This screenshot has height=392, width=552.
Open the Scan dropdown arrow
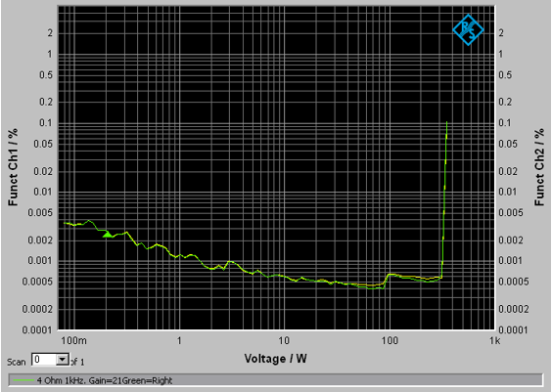click(63, 360)
